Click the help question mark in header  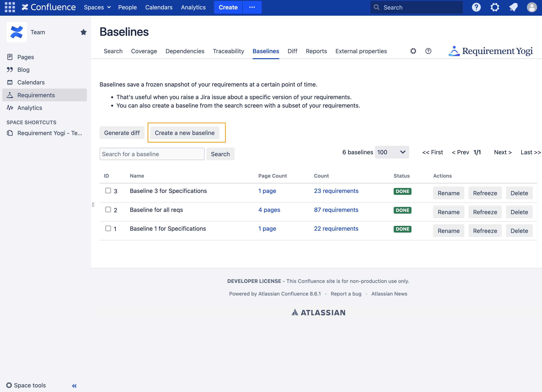click(476, 7)
